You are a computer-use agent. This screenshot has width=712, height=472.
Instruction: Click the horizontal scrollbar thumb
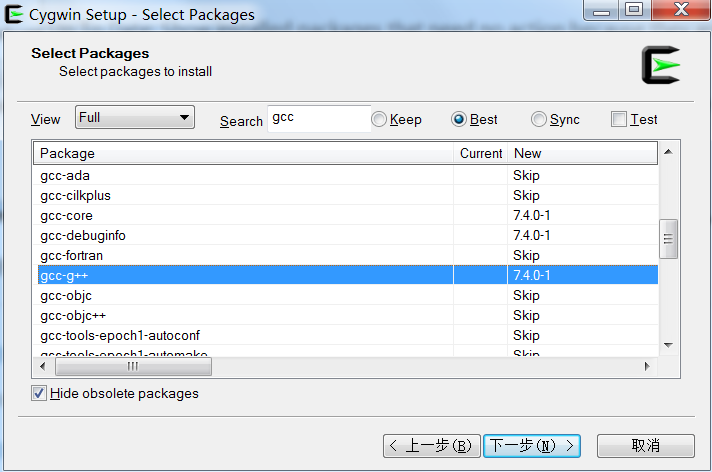tap(133, 366)
